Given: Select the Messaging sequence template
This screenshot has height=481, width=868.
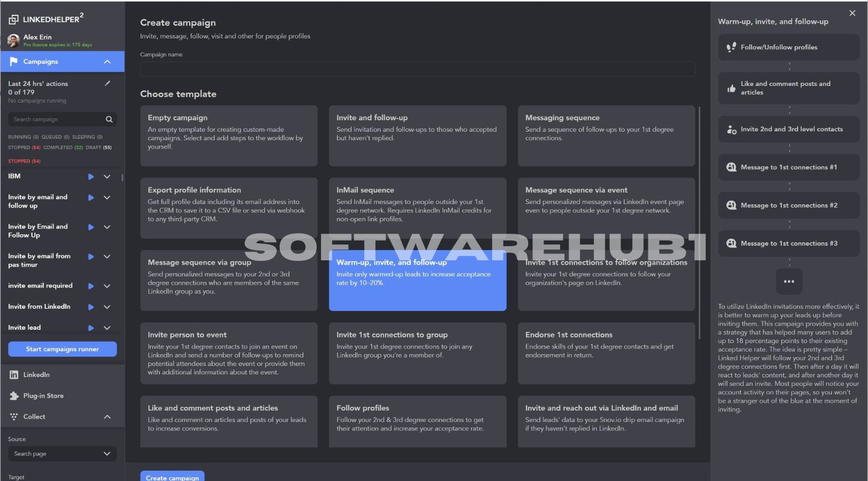Looking at the screenshot, I should (x=606, y=136).
